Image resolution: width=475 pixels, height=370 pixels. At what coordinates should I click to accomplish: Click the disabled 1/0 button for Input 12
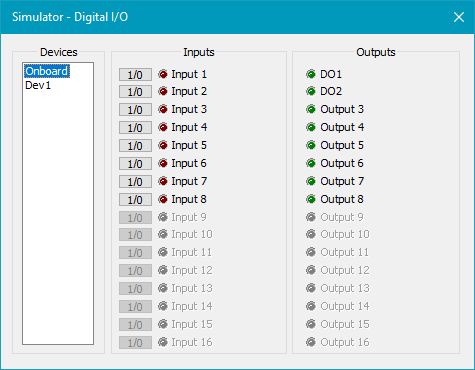[135, 271]
